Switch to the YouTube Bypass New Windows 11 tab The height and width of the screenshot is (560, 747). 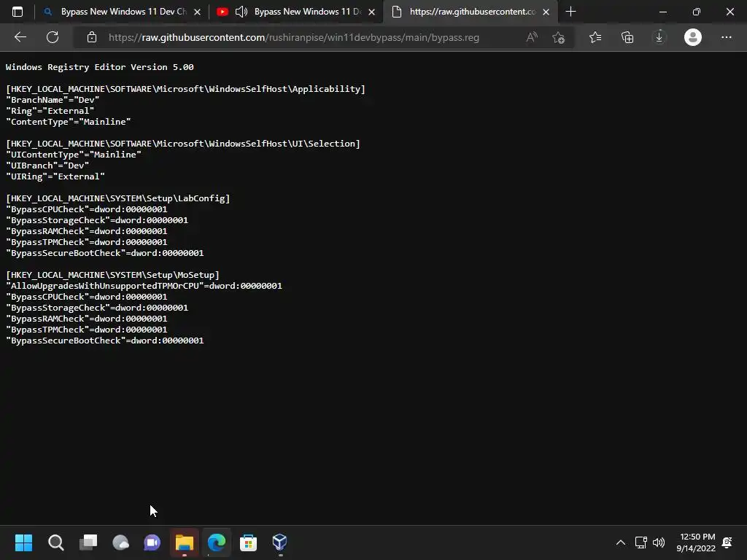coord(295,12)
